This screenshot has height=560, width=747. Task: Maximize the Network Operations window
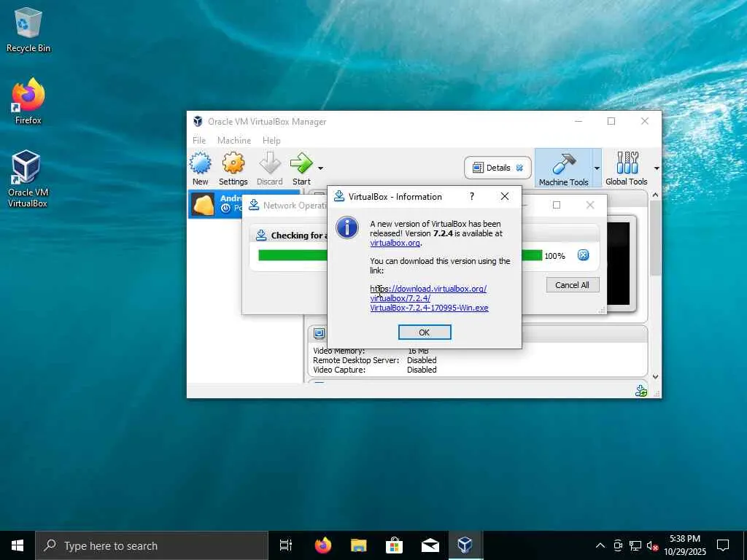pyautogui.click(x=557, y=205)
